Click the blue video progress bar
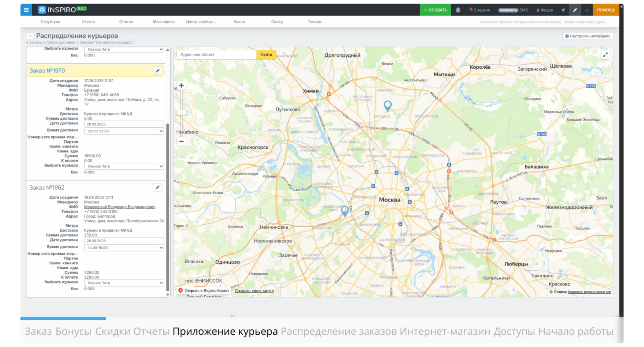The image size is (644, 347). tap(63, 319)
